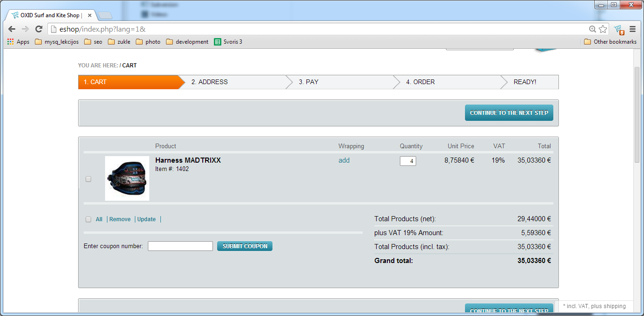Open the mysq_lekcijos bookmark folder

pos(57,42)
